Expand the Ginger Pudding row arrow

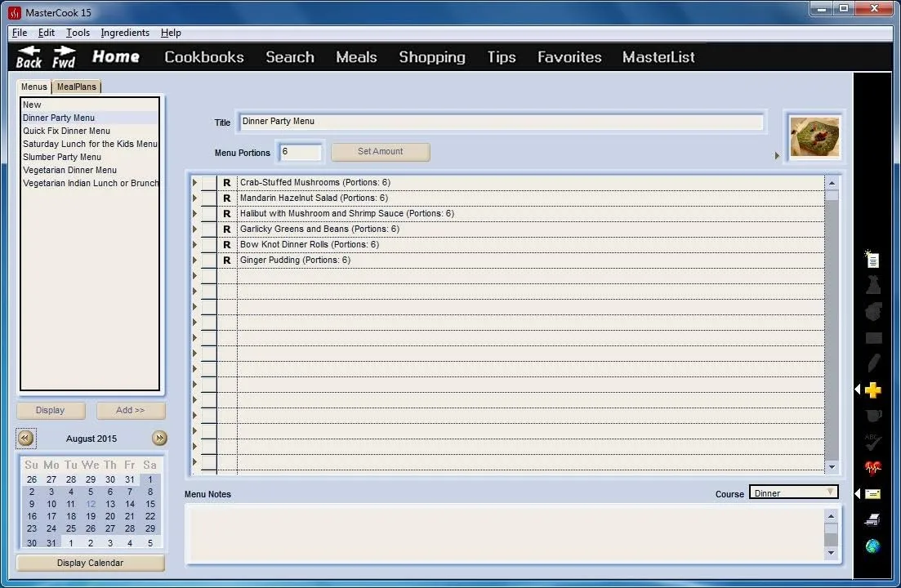pyautogui.click(x=194, y=260)
